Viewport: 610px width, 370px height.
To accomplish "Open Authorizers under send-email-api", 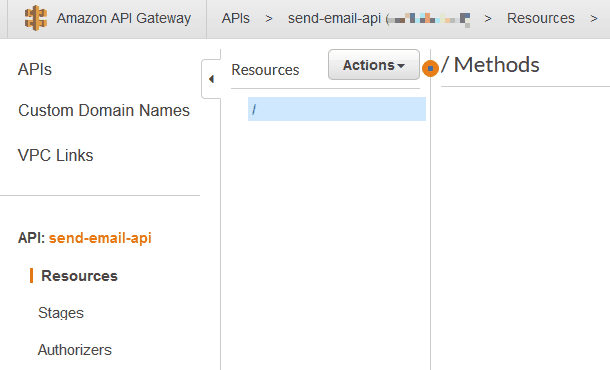I will pyautogui.click(x=75, y=350).
